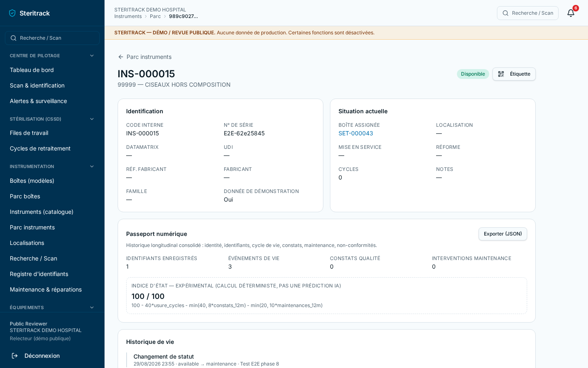588x368 pixels.
Task: Open Localisations page
Action: pos(52,243)
